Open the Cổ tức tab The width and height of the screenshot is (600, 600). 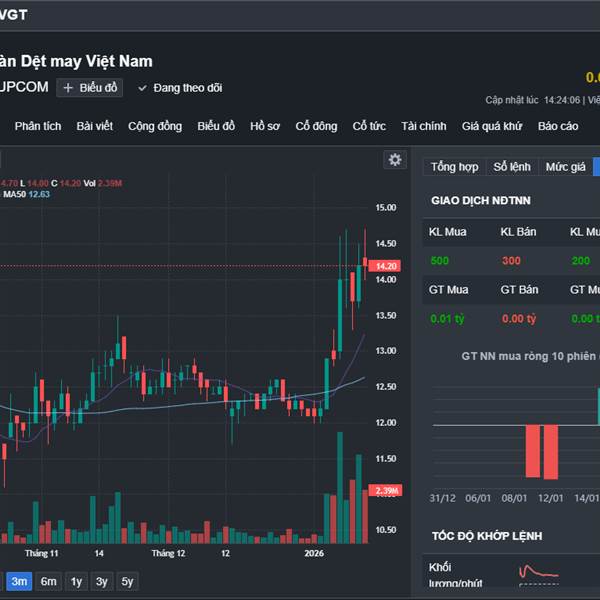click(369, 126)
